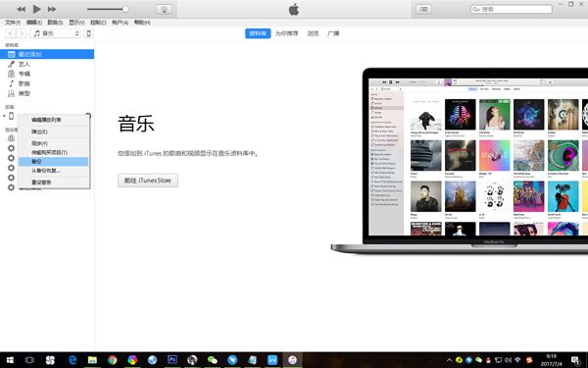Choose 重设警告 in the context menu
The height and width of the screenshot is (368, 588).
(x=53, y=183)
